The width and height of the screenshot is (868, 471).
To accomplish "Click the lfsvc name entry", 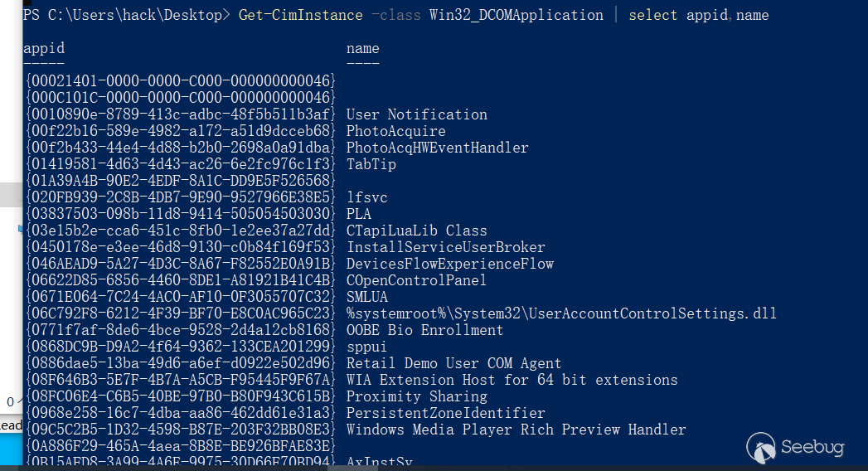I will tap(366, 197).
